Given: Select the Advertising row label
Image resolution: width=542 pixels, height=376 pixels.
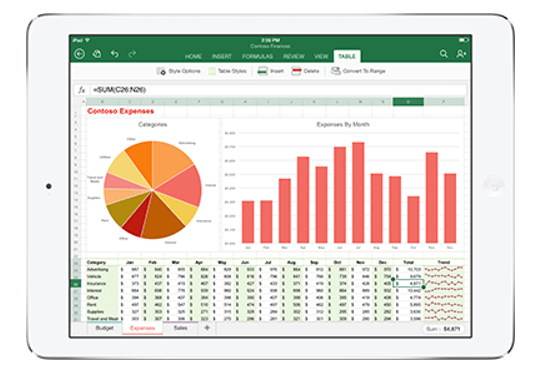Looking at the screenshot, I should pos(98,269).
